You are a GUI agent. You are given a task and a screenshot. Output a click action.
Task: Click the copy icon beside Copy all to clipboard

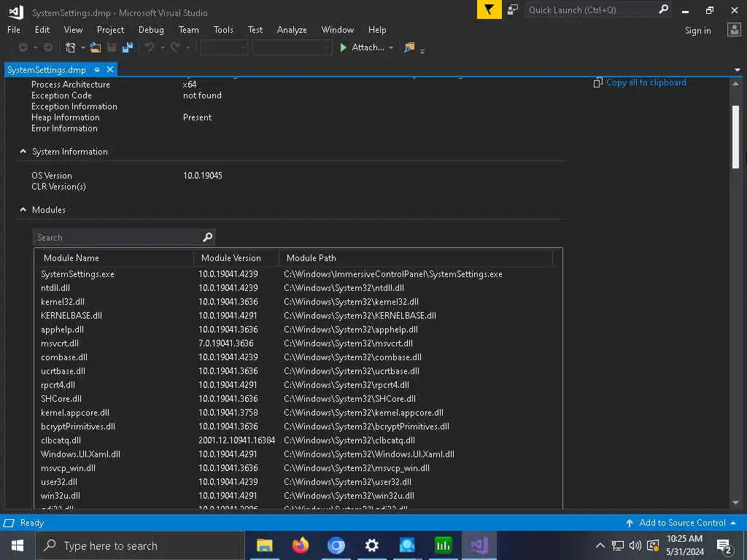[x=597, y=82]
